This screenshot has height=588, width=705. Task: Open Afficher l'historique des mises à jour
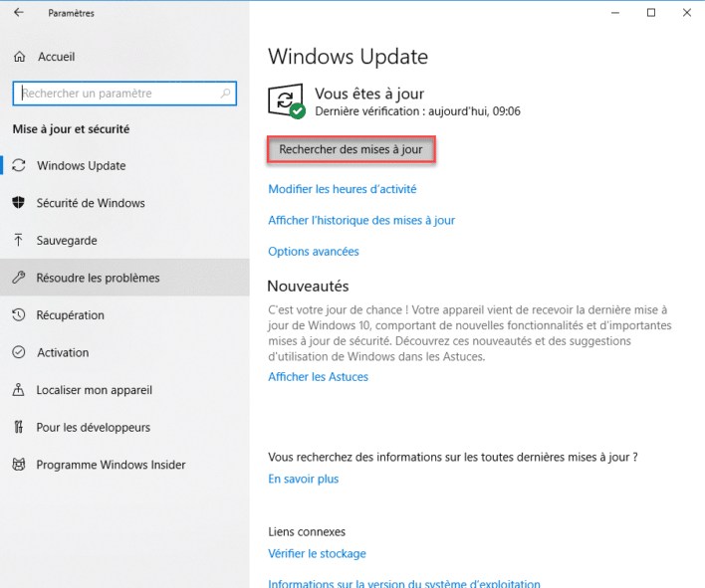coord(361,220)
